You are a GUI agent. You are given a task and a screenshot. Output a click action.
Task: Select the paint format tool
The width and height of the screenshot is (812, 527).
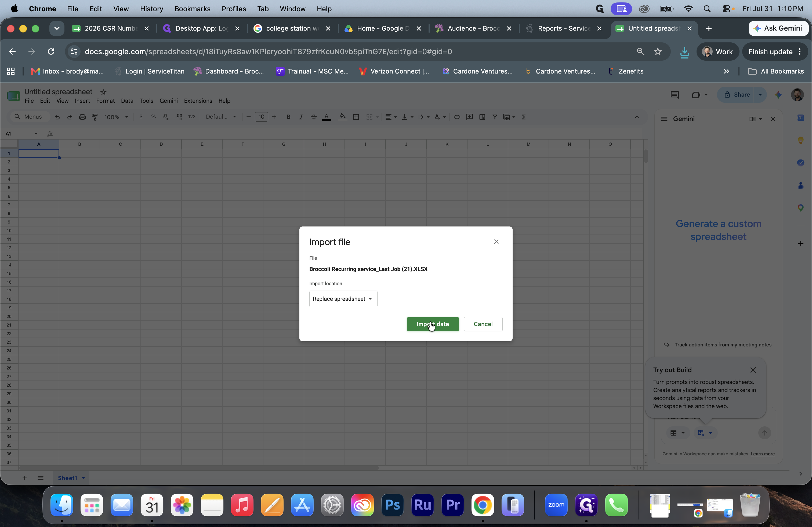point(95,117)
